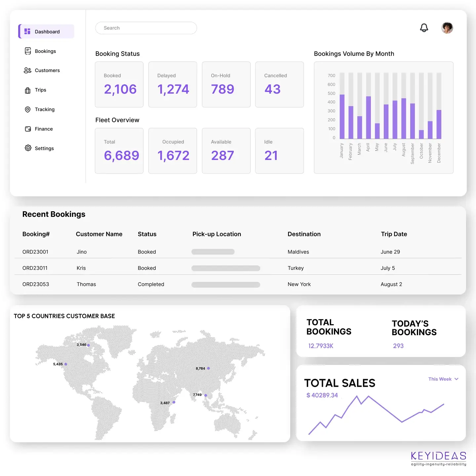Image resolution: width=476 pixels, height=476 pixels.
Task: Open the Dashboard menu item
Action: (46, 31)
